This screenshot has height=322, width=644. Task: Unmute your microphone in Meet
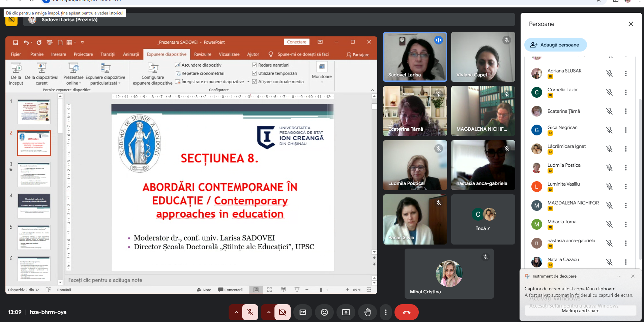pyautogui.click(x=250, y=312)
